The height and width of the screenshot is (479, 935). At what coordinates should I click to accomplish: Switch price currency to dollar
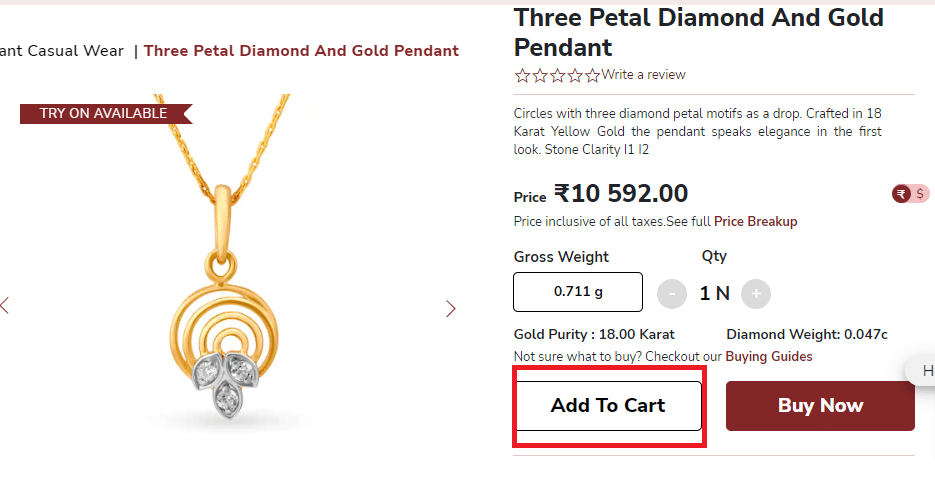(x=920, y=194)
